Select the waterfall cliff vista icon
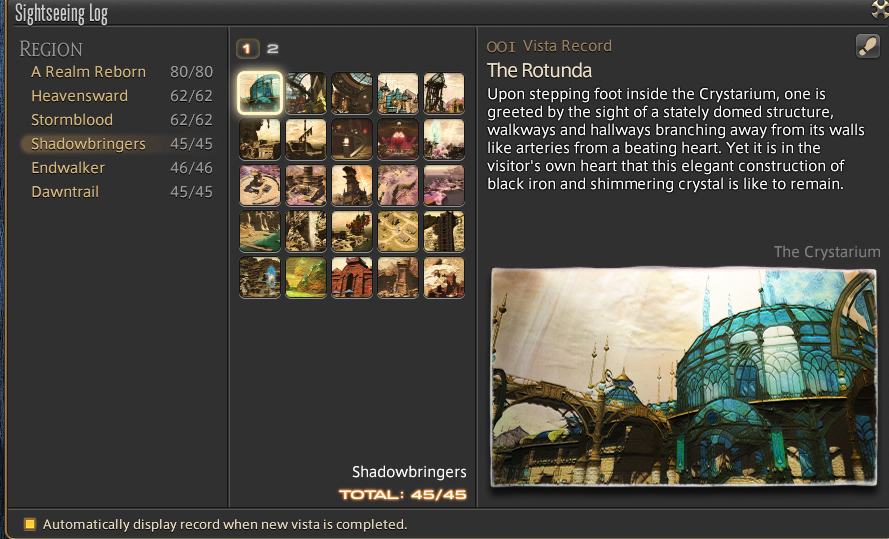Screen dimensions: 889x539 click(x=306, y=231)
